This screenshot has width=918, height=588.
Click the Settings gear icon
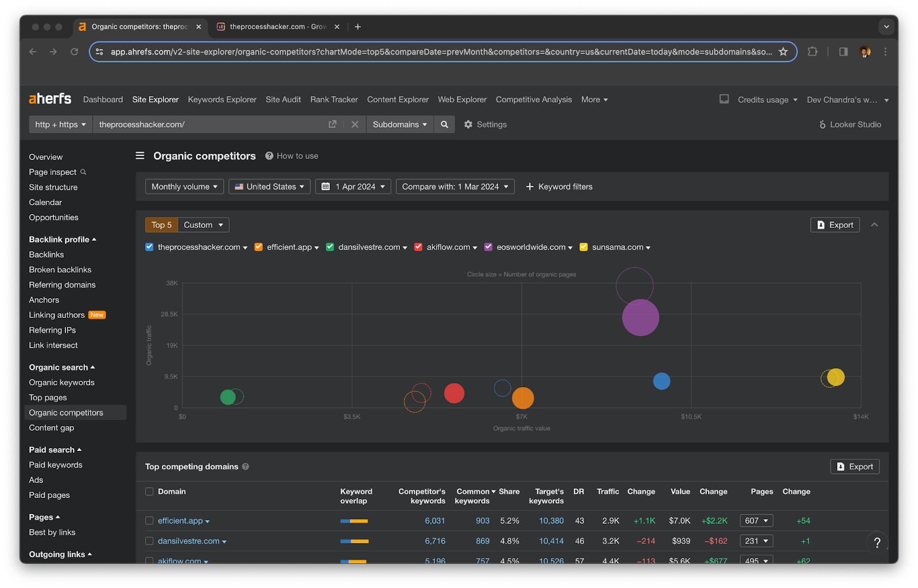[x=468, y=124]
